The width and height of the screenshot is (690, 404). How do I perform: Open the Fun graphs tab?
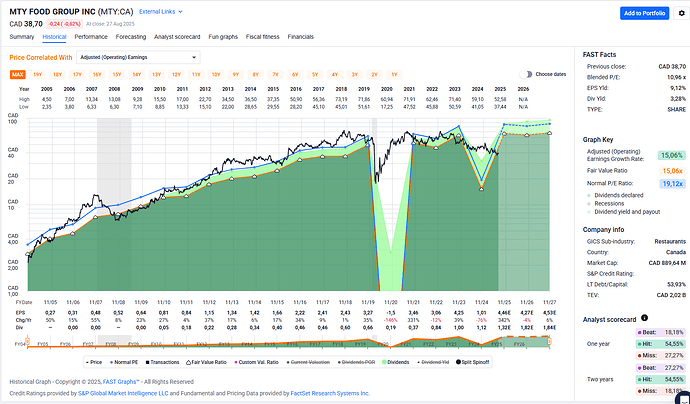[x=223, y=37]
